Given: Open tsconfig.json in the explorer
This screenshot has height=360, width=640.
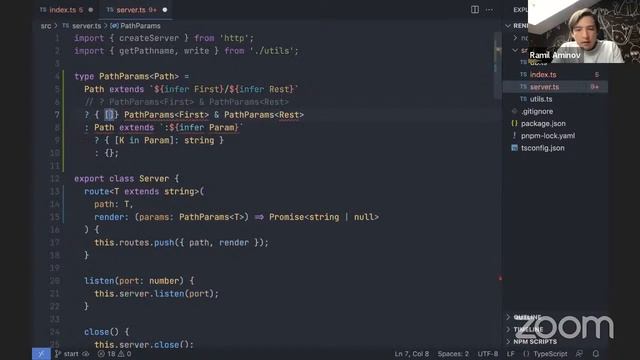Looking at the screenshot, I should (x=543, y=148).
